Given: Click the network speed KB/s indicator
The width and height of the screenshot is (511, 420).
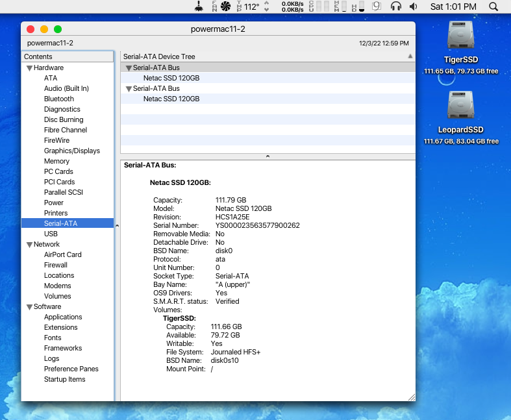Looking at the screenshot, I should [x=293, y=6].
